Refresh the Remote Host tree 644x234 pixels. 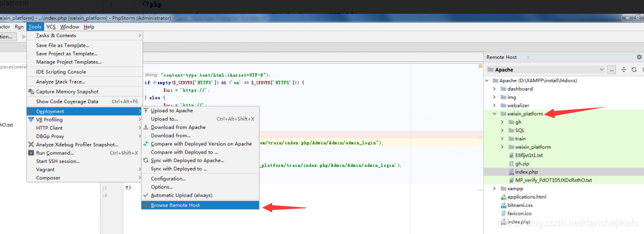634,70
